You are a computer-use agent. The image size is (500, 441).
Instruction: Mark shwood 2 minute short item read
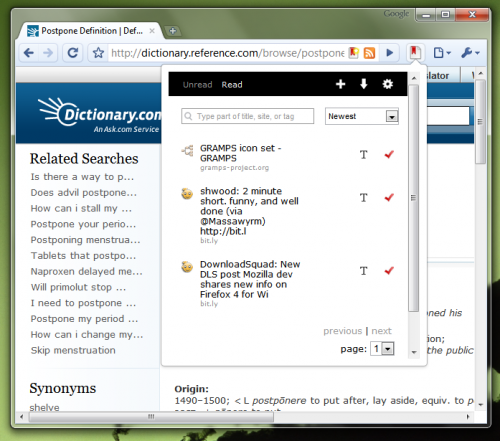389,197
